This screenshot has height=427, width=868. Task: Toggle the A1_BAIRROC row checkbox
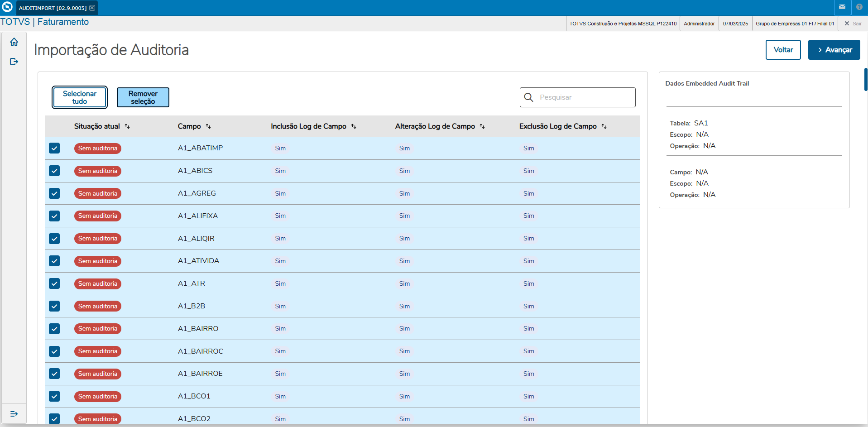point(54,351)
